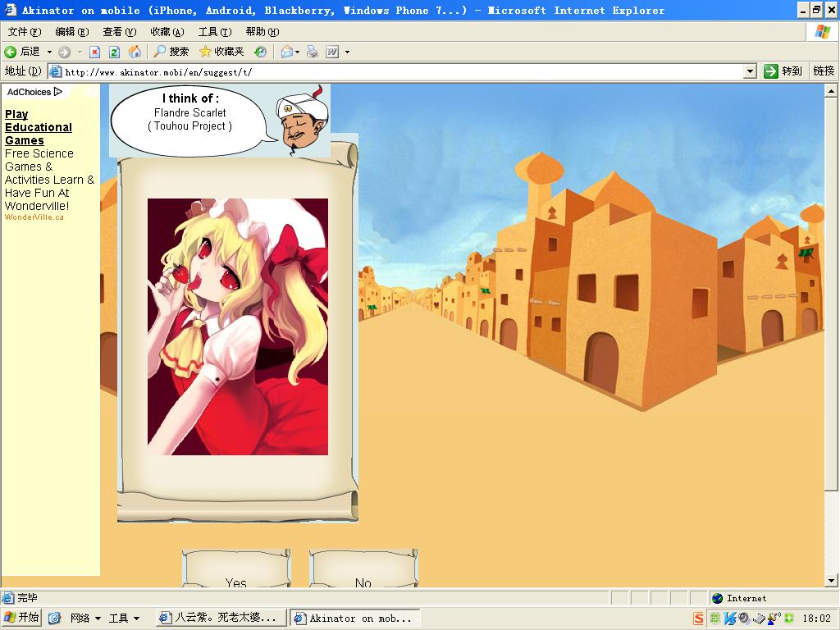Click the grey speaker icon in system tray
Viewport: 840px width, 630px height.
click(x=744, y=619)
